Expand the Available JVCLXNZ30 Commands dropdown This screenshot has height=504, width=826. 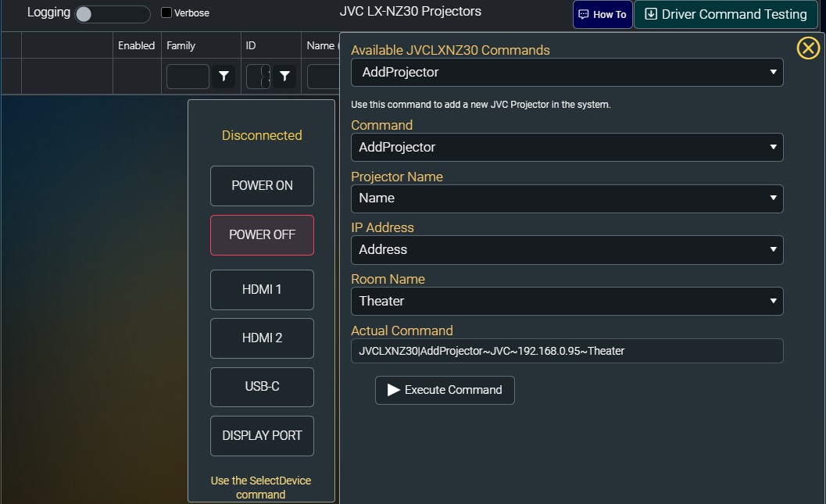(567, 72)
